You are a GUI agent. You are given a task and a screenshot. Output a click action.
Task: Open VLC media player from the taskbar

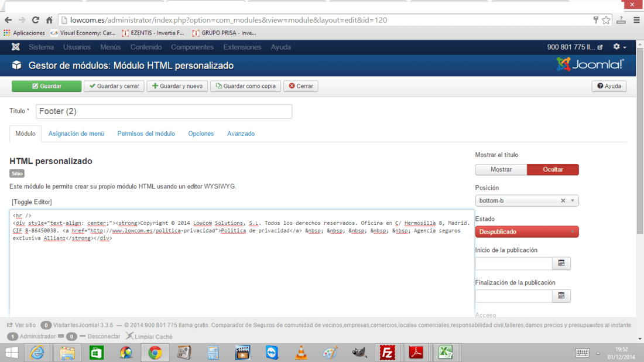(x=301, y=353)
